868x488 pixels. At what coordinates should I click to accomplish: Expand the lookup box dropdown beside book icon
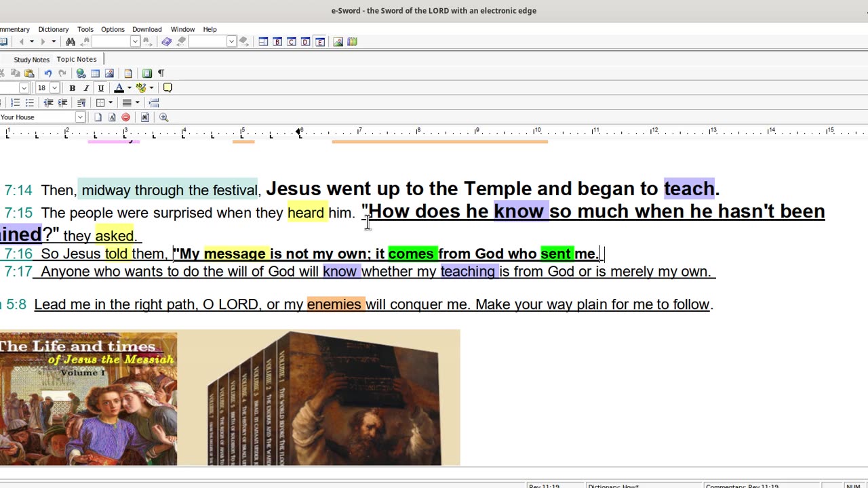click(231, 42)
